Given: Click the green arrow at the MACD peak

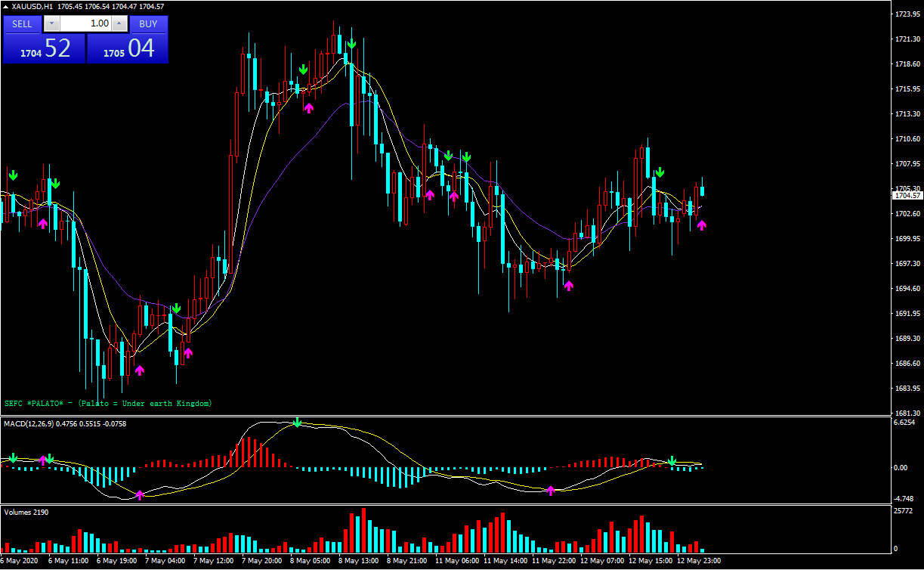Looking at the screenshot, I should pos(297,422).
